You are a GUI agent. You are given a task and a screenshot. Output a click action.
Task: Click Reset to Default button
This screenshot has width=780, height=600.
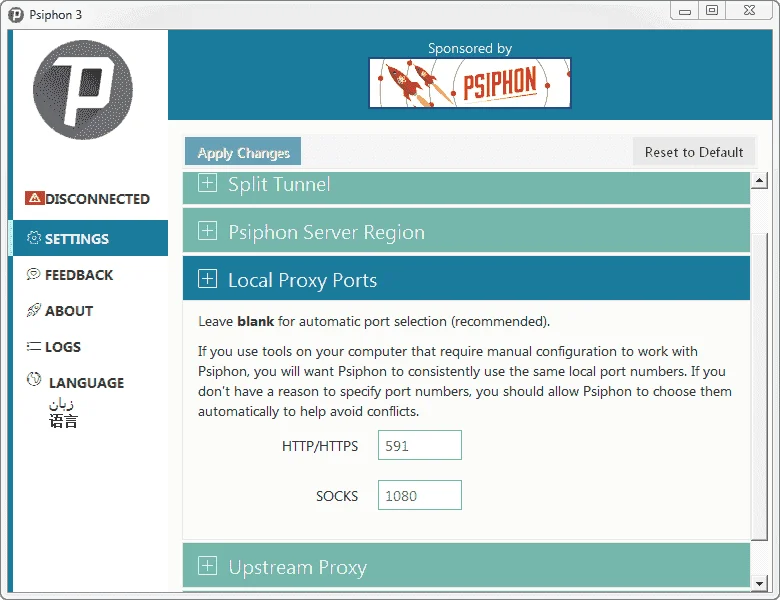(x=694, y=152)
